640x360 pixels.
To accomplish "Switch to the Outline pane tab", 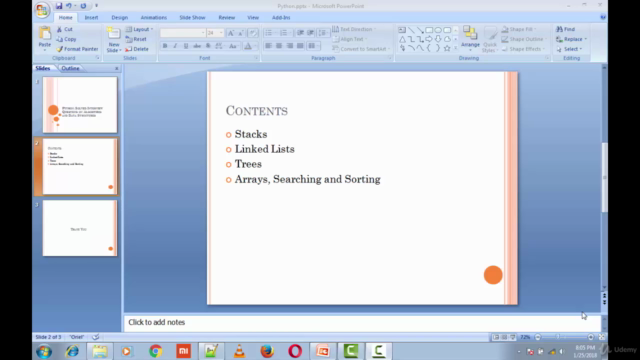I will tap(70, 68).
